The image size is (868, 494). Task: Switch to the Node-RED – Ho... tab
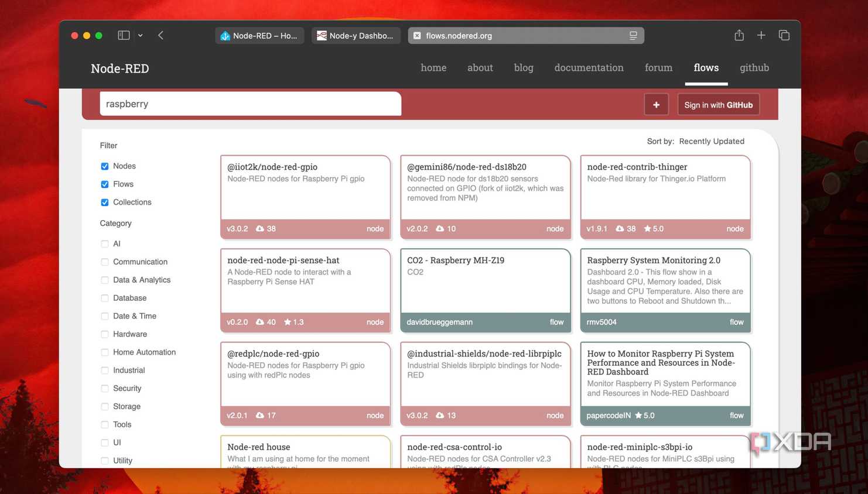259,36
